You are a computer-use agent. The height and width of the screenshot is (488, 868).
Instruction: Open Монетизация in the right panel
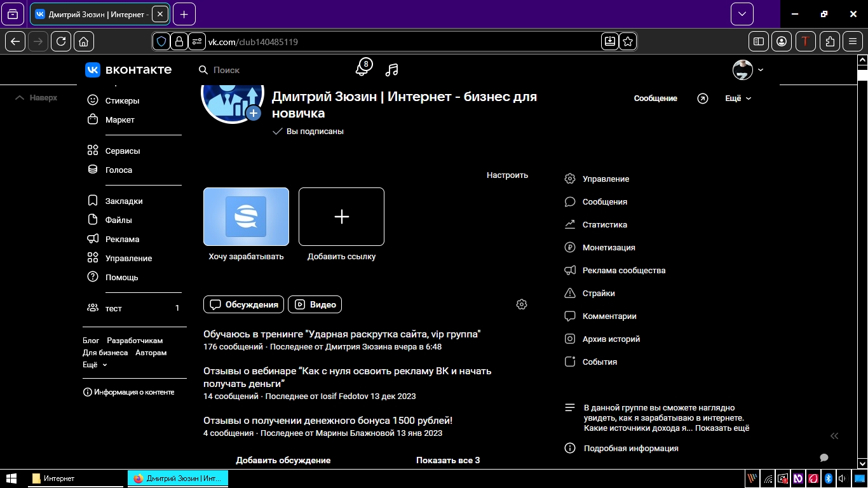[x=608, y=247]
